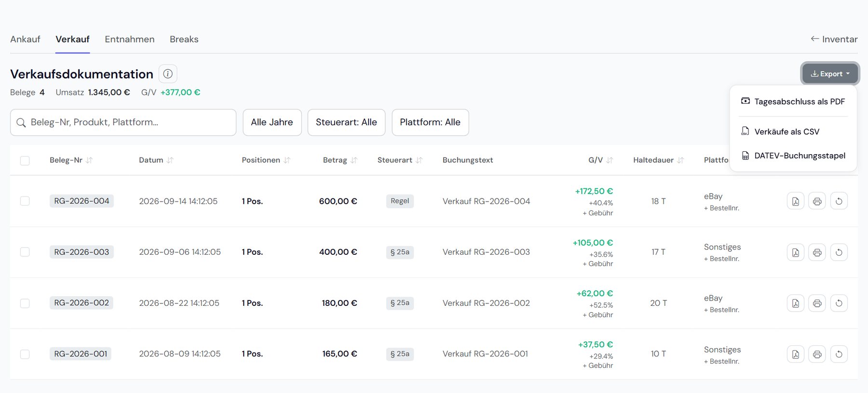868x393 pixels.
Task: Focus the Beleg-Nr search field
Action: click(x=123, y=122)
